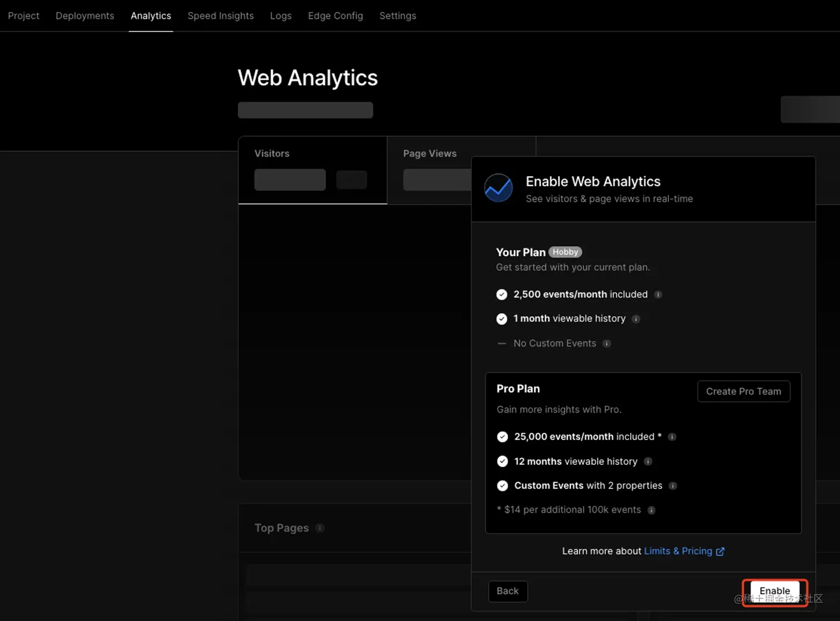Click the external-link icon after Limits & Pricing
The height and width of the screenshot is (621, 840).
coord(720,552)
